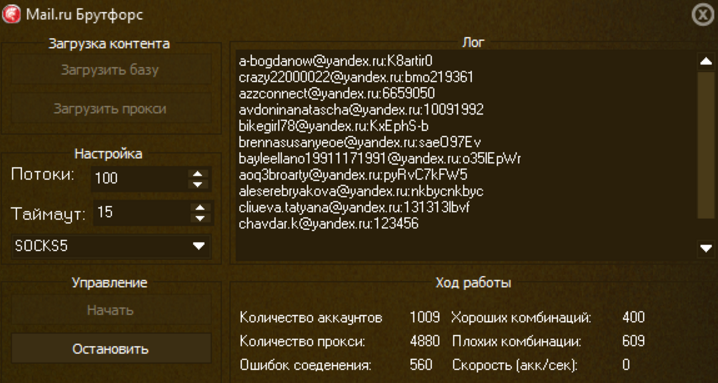Screen dimensions: 718x383
Task: Click the Потоки label
Action: [x=43, y=175]
